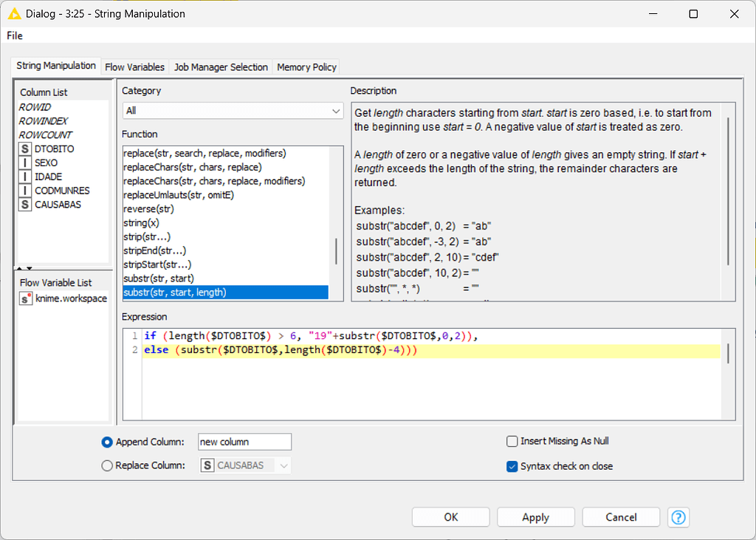Click the KNIME logo in title bar

pos(13,13)
